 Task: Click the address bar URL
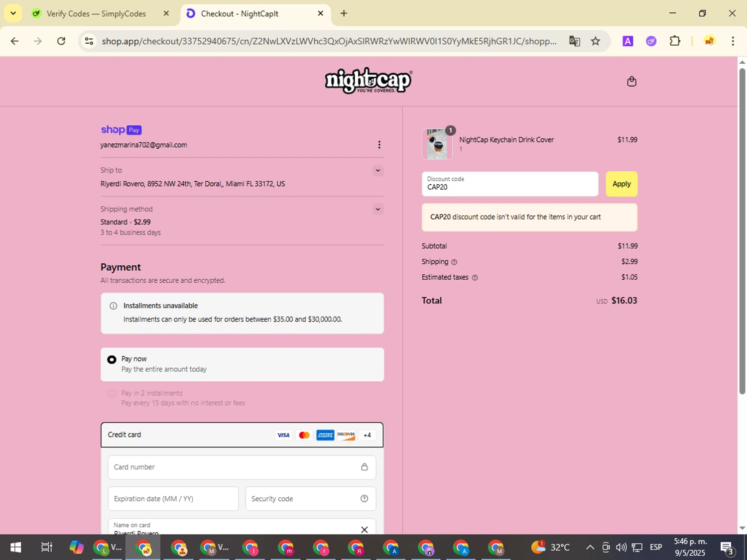329,41
